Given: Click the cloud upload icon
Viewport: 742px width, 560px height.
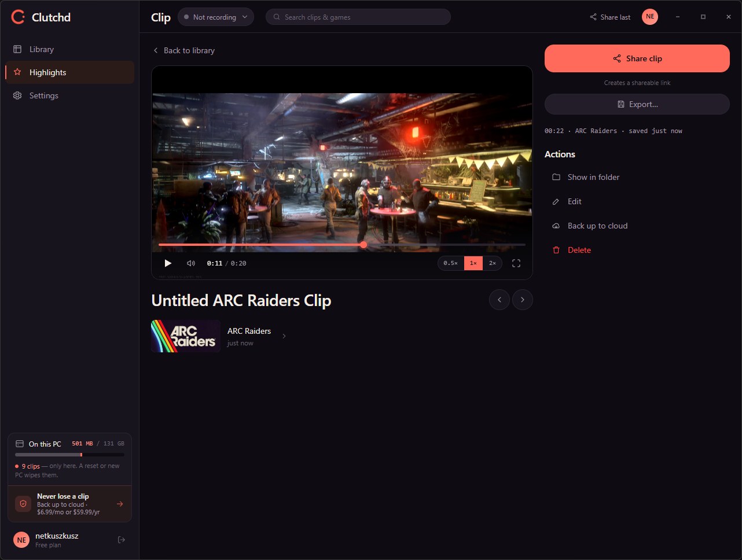Looking at the screenshot, I should tap(556, 226).
